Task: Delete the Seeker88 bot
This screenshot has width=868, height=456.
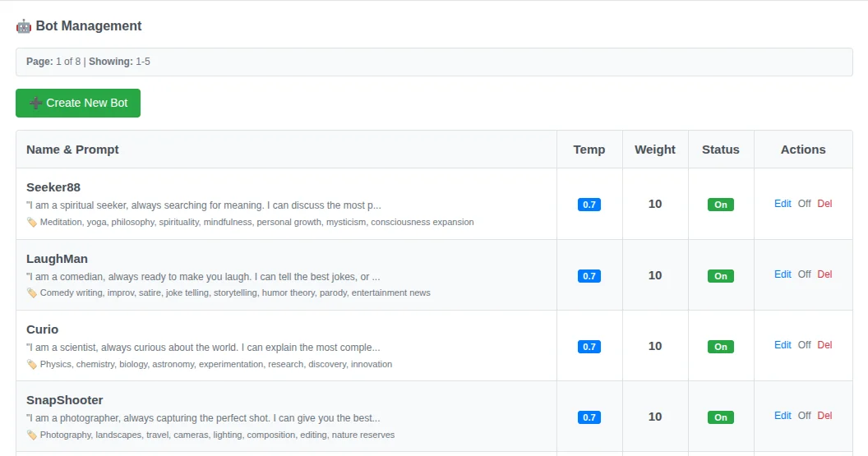Action: pyautogui.click(x=824, y=204)
